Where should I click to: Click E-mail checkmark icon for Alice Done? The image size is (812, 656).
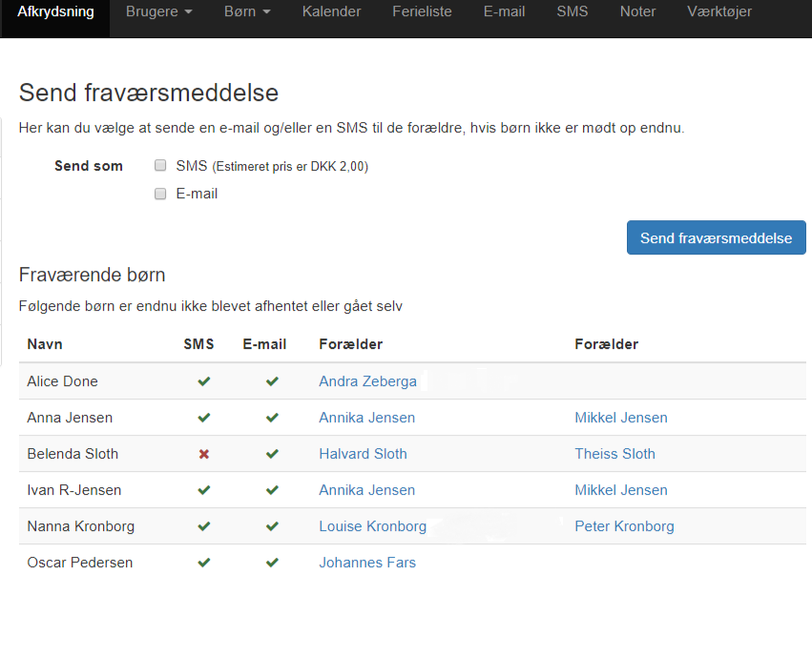click(x=272, y=381)
